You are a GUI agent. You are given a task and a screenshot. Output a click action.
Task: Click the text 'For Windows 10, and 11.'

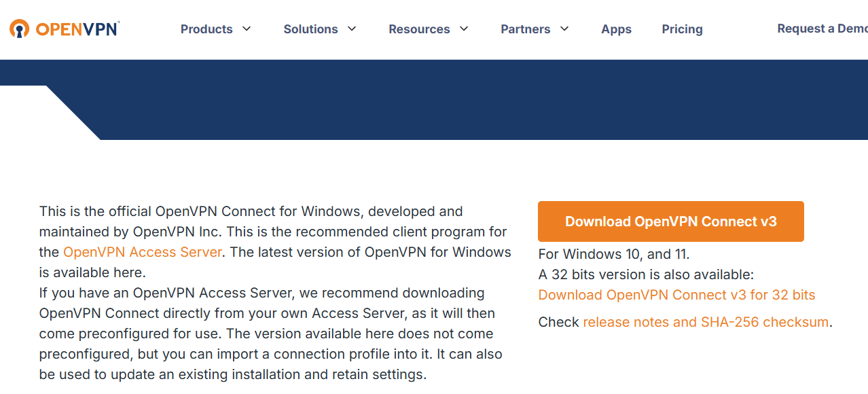point(614,255)
